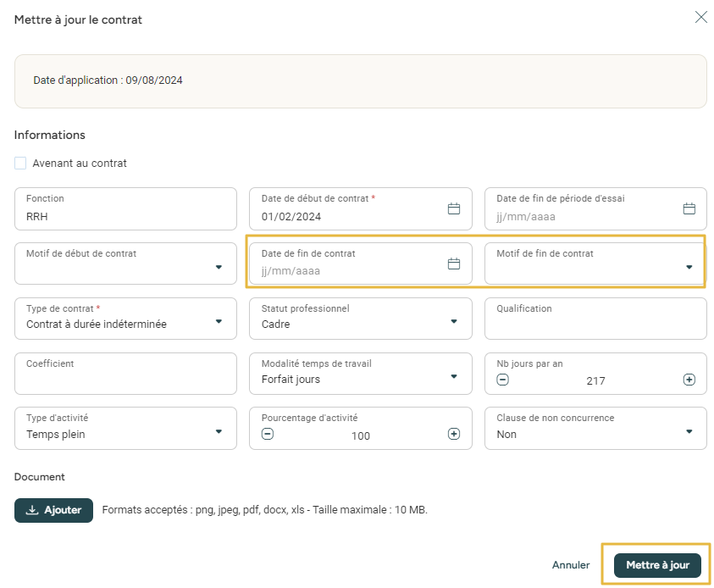714x588 pixels.
Task: Tick the Avenant au contrat checkbox
Action: click(20, 164)
